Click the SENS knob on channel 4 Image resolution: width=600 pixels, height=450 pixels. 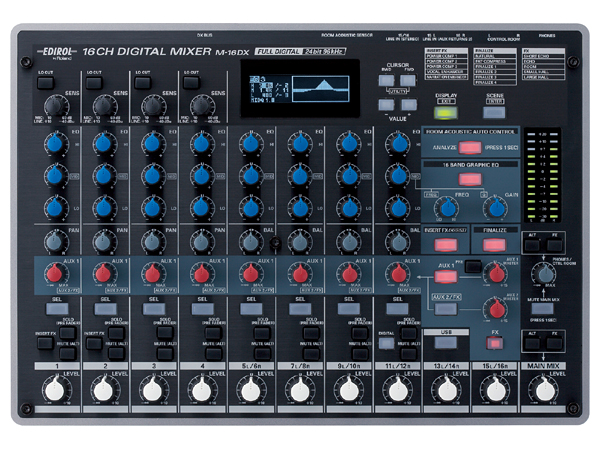[x=202, y=106]
